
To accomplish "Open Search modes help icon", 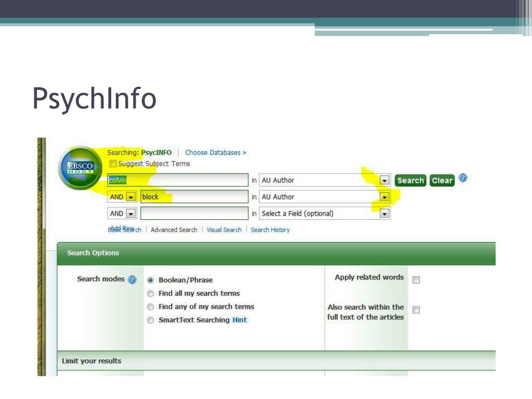I will 132,280.
